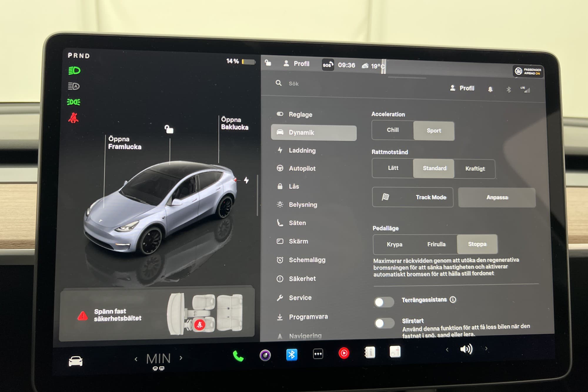Set steering to Standard

click(x=434, y=168)
